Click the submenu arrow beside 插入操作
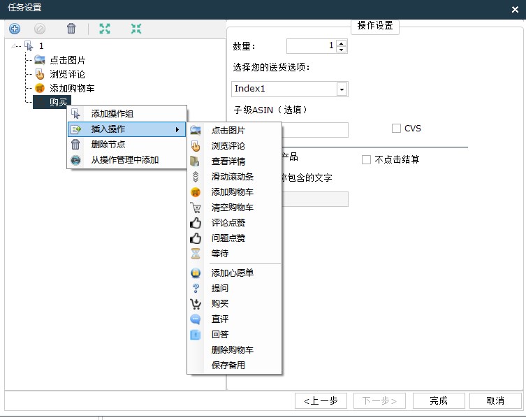526x420 pixels. coord(177,129)
